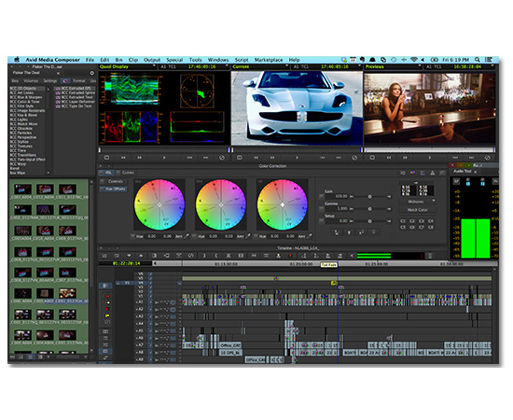Image resolution: width=513 pixels, height=420 pixels.
Task: Click play in the Quad Display monitor
Action: pos(164,158)
